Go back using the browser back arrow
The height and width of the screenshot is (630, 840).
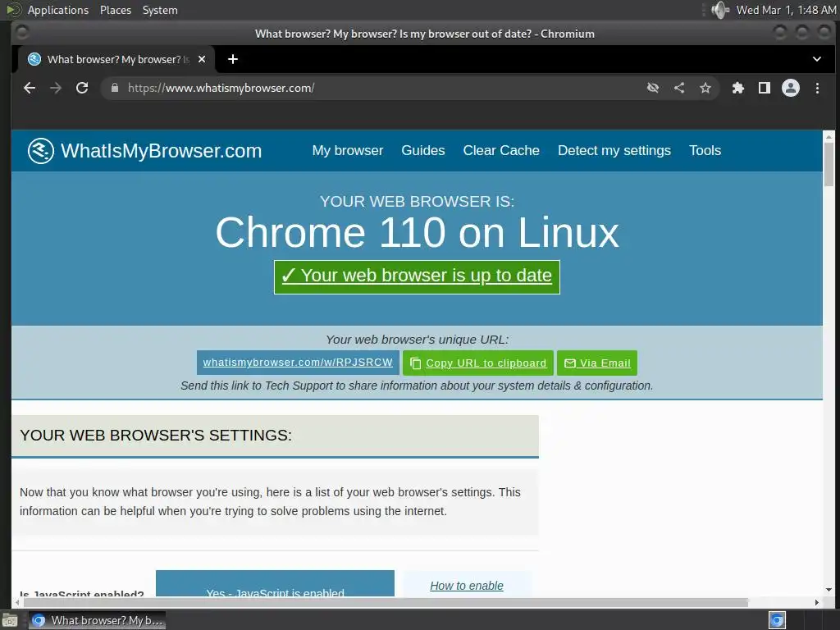pos(30,88)
